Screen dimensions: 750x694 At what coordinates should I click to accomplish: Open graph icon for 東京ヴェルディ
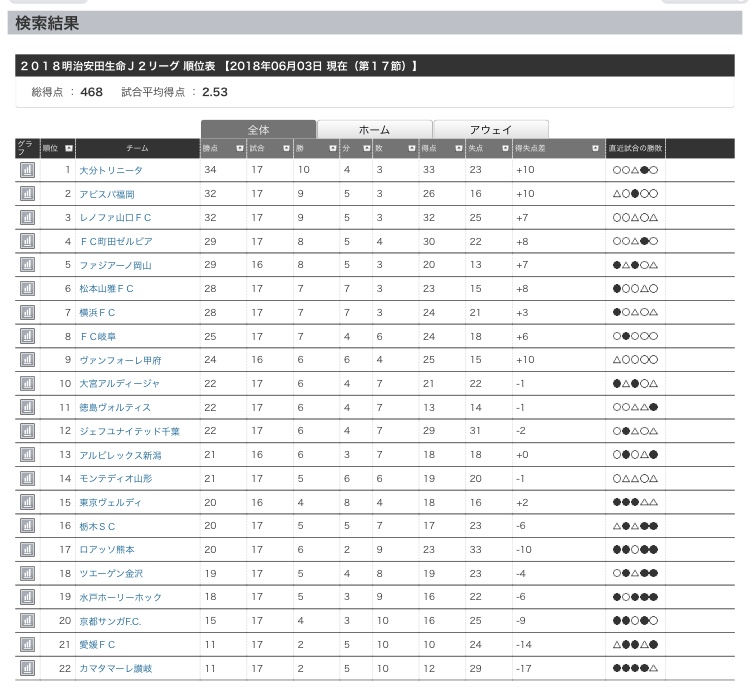click(27, 502)
